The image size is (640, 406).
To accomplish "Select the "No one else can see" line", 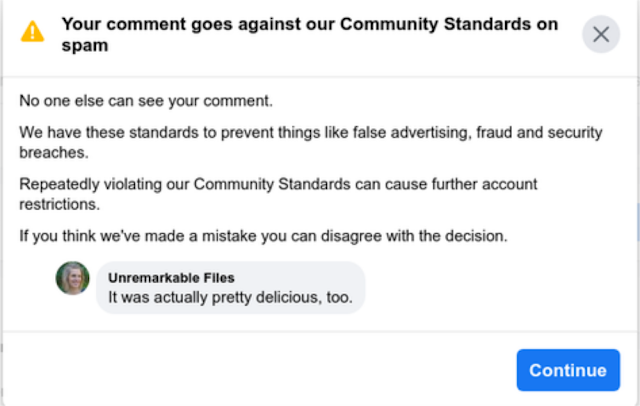I will pyautogui.click(x=146, y=101).
